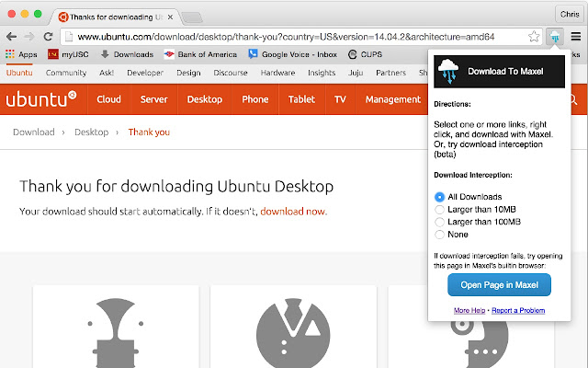Open a new tab
Screen dimensions: 588x368
coord(192,17)
